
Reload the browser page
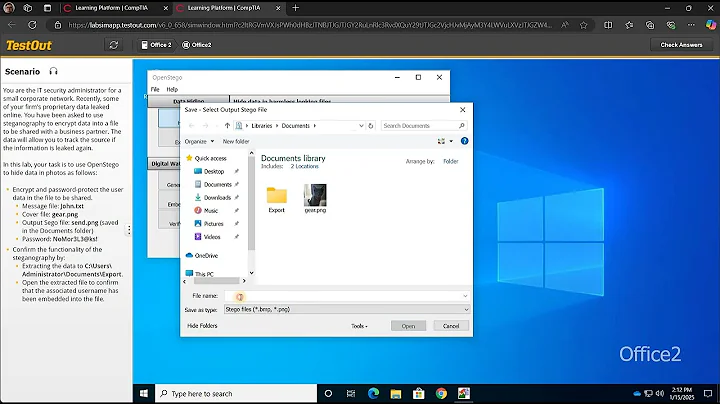coord(32,25)
